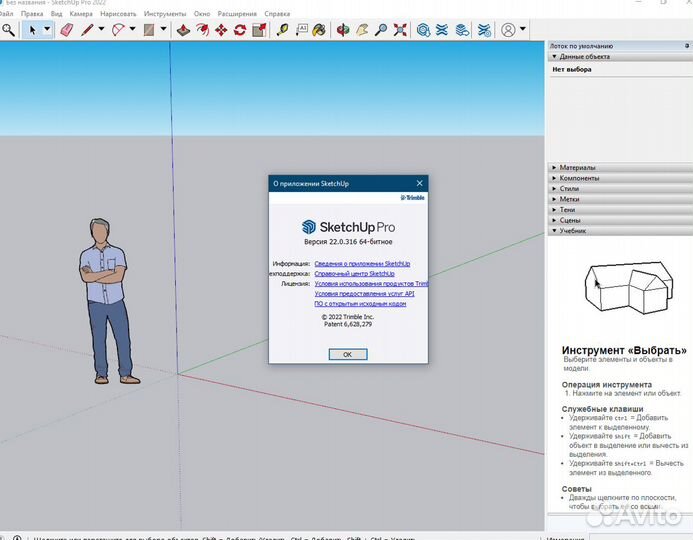The height and width of the screenshot is (540, 693).
Task: Open the Справка menu
Action: coord(277,14)
